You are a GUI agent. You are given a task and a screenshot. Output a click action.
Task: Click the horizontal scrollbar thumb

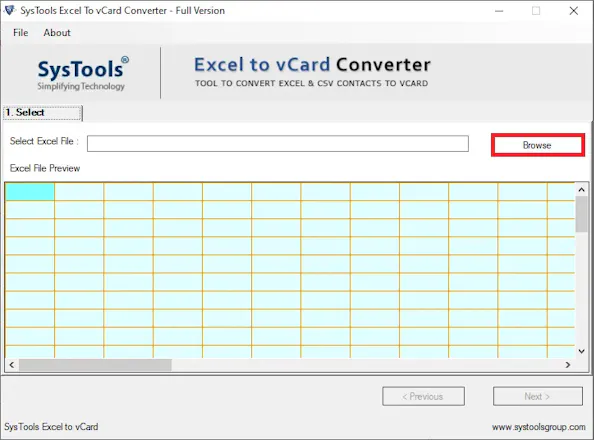(95, 365)
